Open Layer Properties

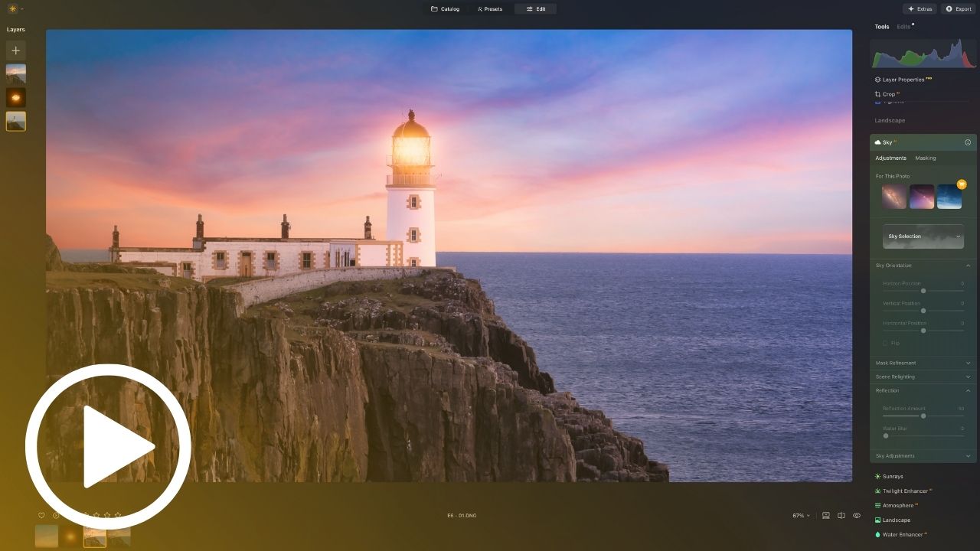click(x=903, y=80)
